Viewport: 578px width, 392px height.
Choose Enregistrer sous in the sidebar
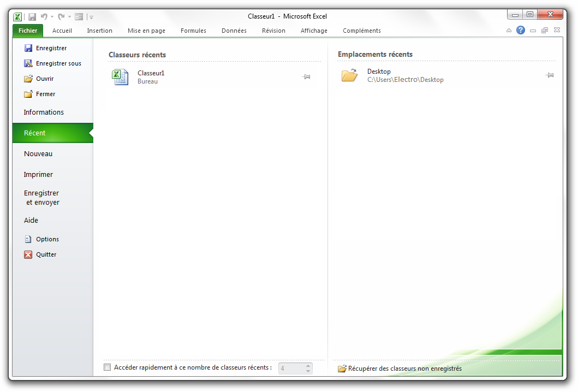click(58, 63)
